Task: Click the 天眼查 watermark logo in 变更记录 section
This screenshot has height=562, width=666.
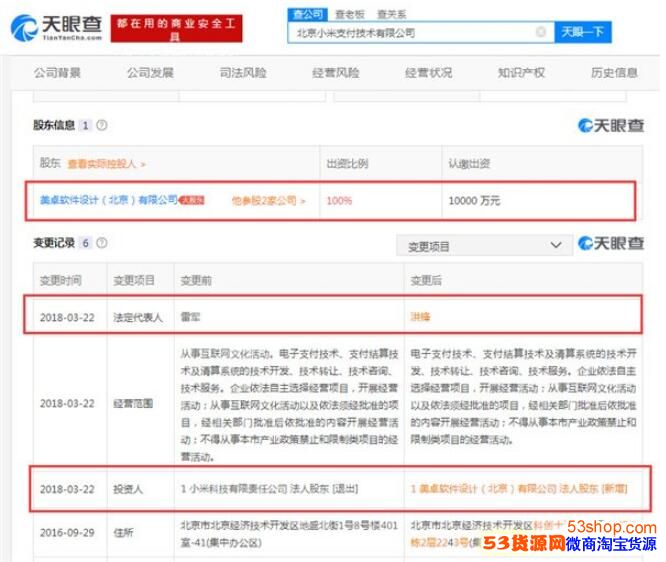Action: (x=611, y=244)
